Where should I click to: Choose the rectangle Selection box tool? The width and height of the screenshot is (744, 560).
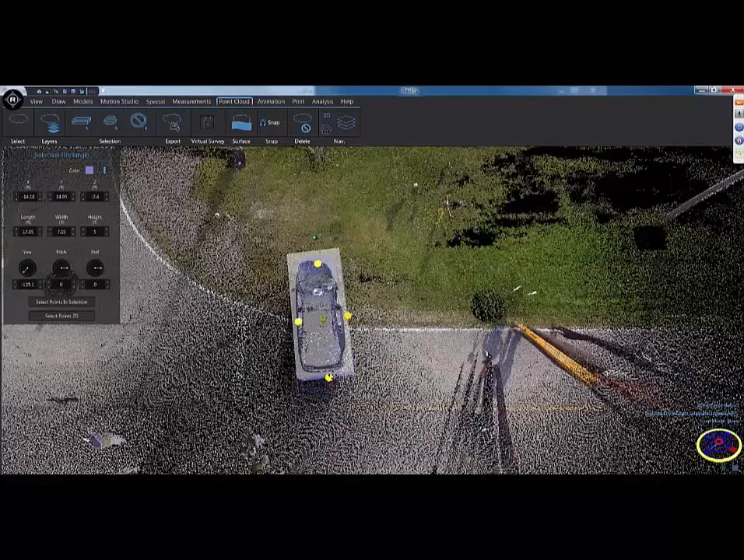pyautogui.click(x=81, y=122)
